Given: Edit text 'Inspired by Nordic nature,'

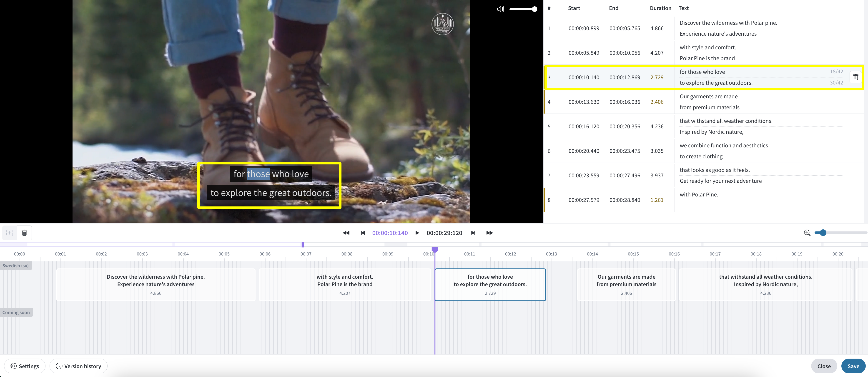Looking at the screenshot, I should point(712,132).
